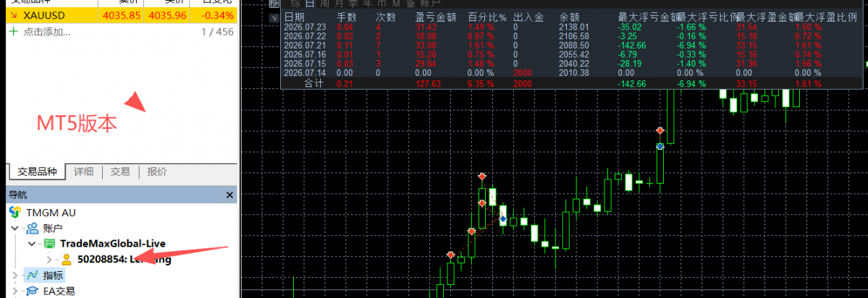The width and height of the screenshot is (868, 298).
Task: Click the 日期 column header
Action: click(294, 17)
